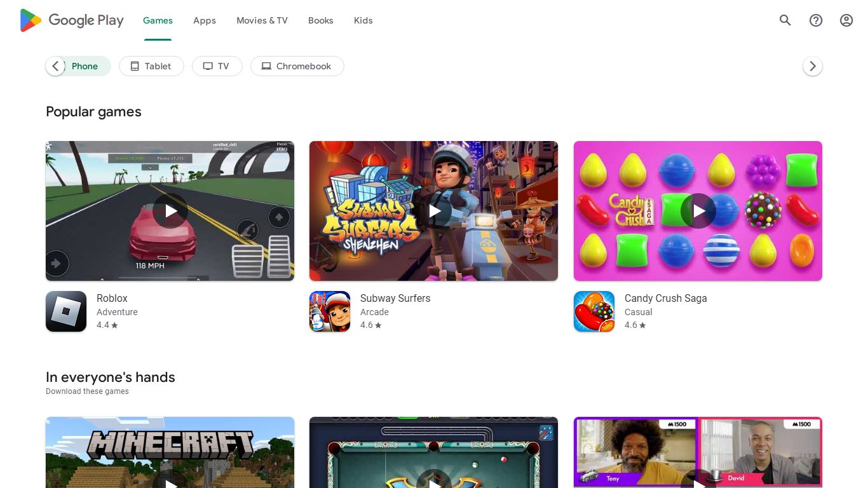This screenshot has height=488, width=868.
Task: Click the pool table game thumbnail
Action: coord(434,452)
